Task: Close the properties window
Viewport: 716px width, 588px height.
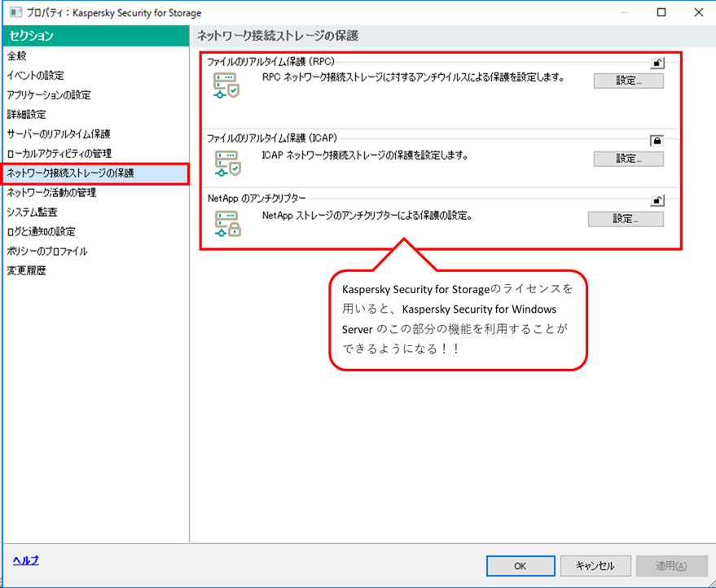Action: (699, 12)
